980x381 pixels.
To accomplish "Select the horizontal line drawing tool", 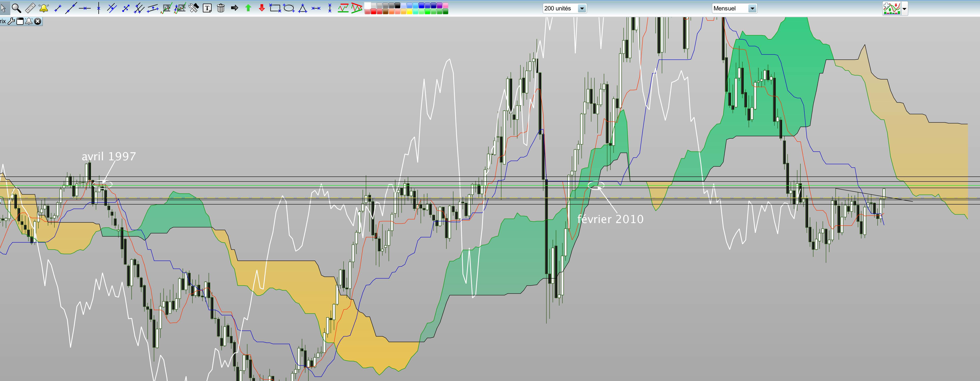I will click(85, 8).
